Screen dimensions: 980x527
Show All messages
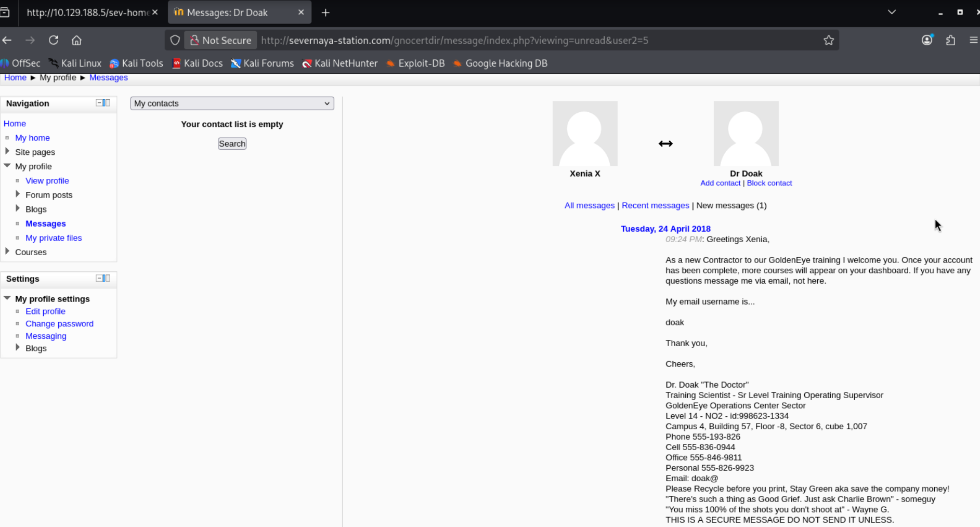click(x=590, y=205)
